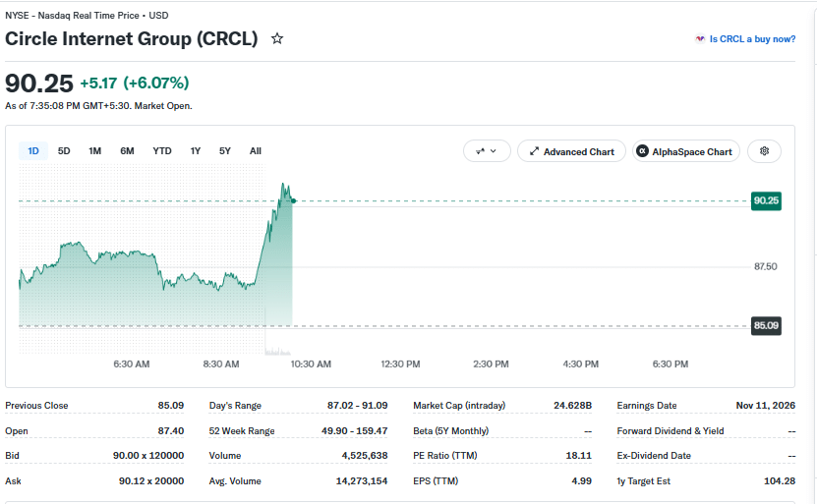Click the Open label in stats table
Viewport: 817px width, 504px height.
(x=17, y=430)
